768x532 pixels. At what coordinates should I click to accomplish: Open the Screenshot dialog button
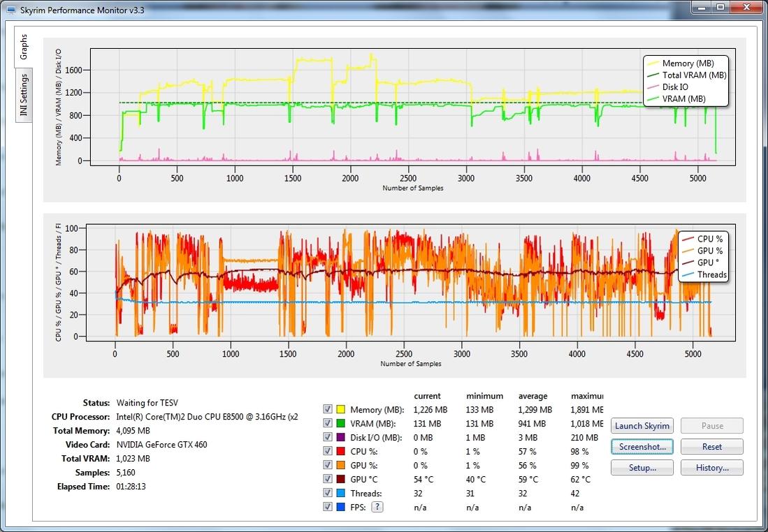point(642,447)
